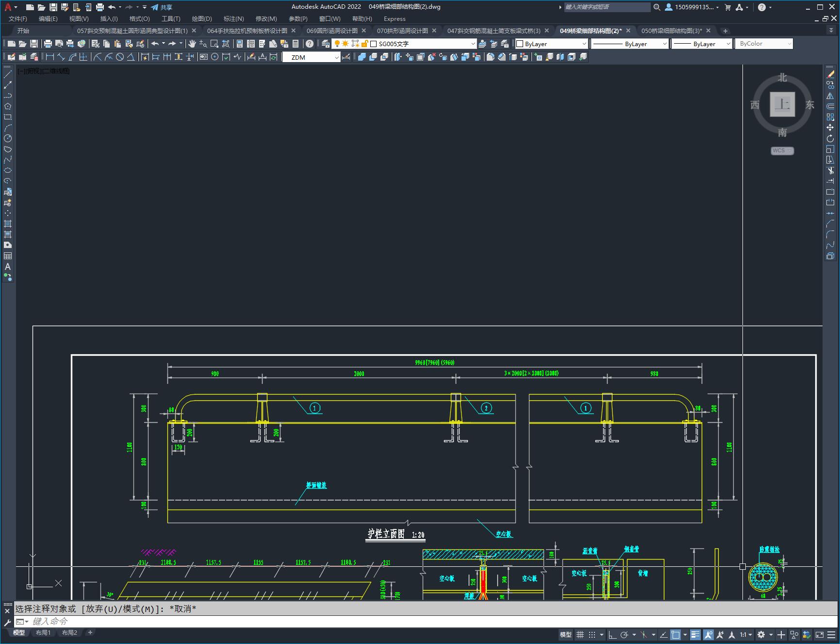Click the [-][俯视][二维线框] viewport label
The height and width of the screenshot is (644, 840).
(x=44, y=71)
